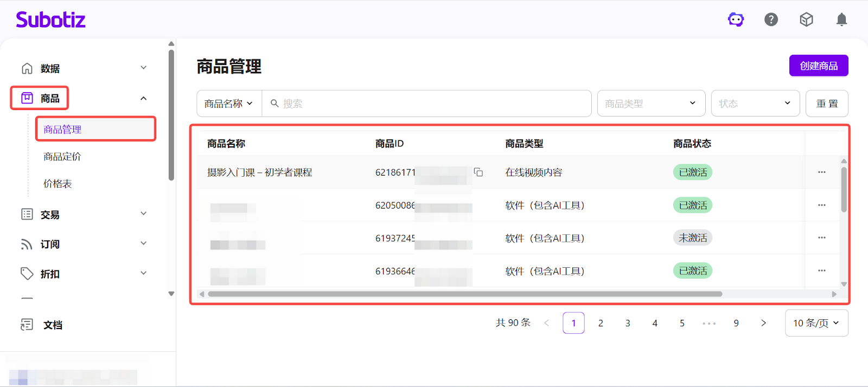Screen dimensions: 868x387
Task: Collapse the 商品 sidebar section
Action: [x=143, y=99]
